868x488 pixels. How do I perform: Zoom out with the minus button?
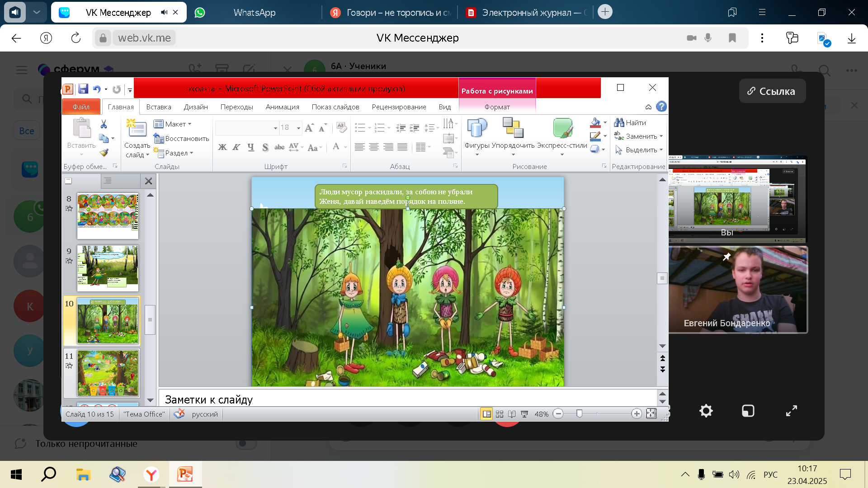coord(558,413)
